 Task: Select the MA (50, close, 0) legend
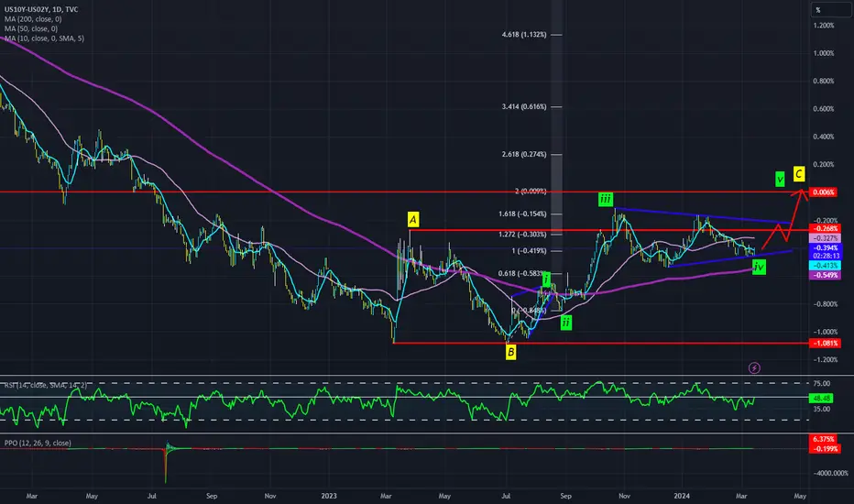pyautogui.click(x=31, y=28)
